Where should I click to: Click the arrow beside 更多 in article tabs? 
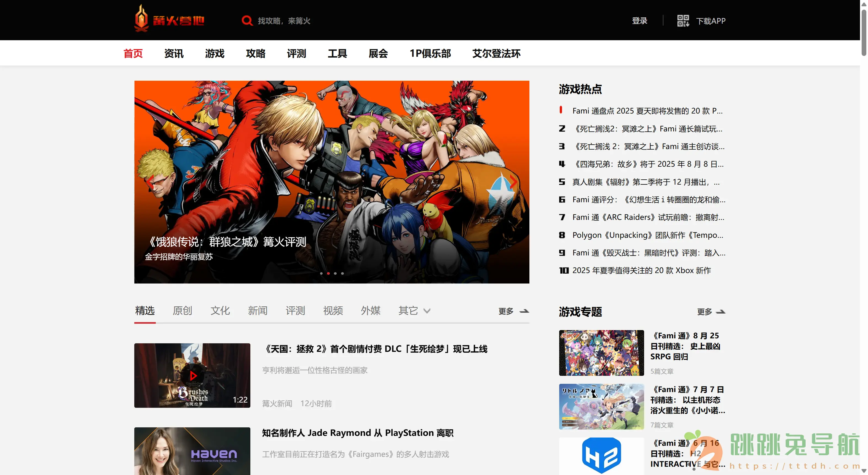coord(524,311)
